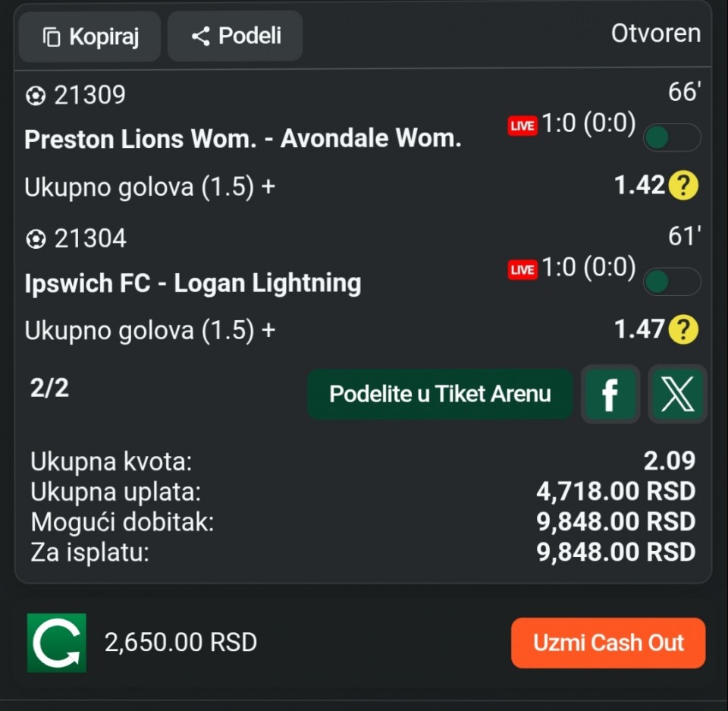The image size is (728, 711).
Task: Share ticket on Facebook
Action: pos(610,394)
